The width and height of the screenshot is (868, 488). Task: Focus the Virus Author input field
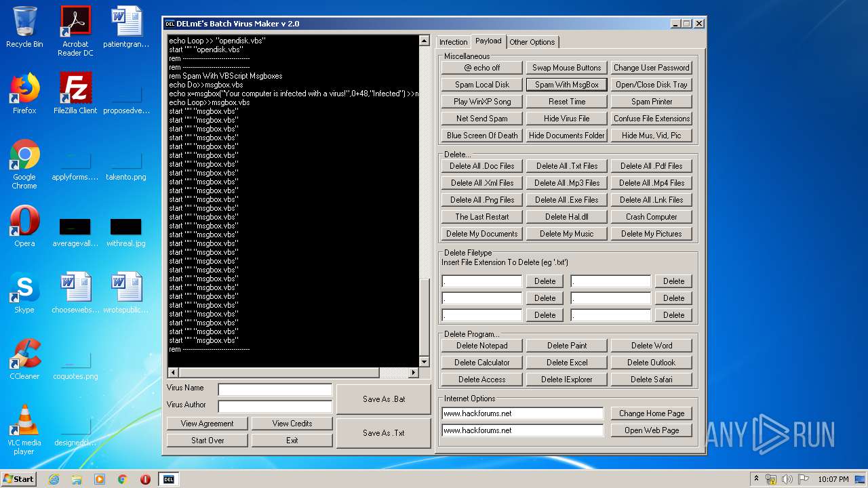[x=275, y=406]
